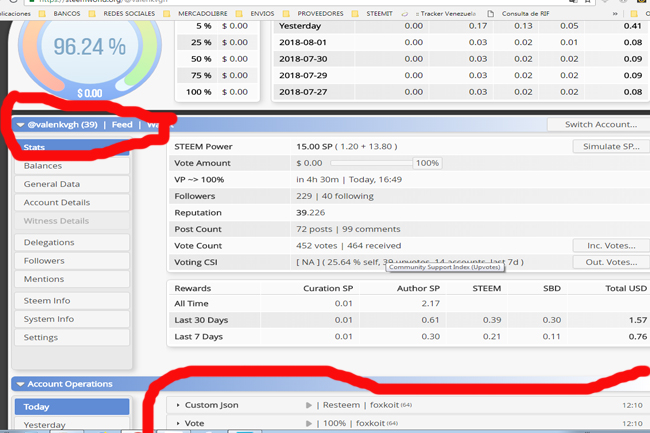Select the 25 % vote value row
The width and height of the screenshot is (650, 433).
[218, 43]
